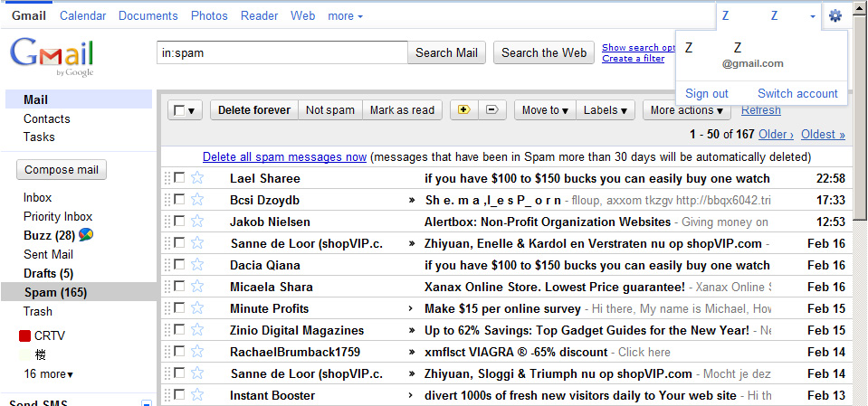Select the Jakob Nielsen email checkbox
This screenshot has height=406, width=868.
pos(179,221)
